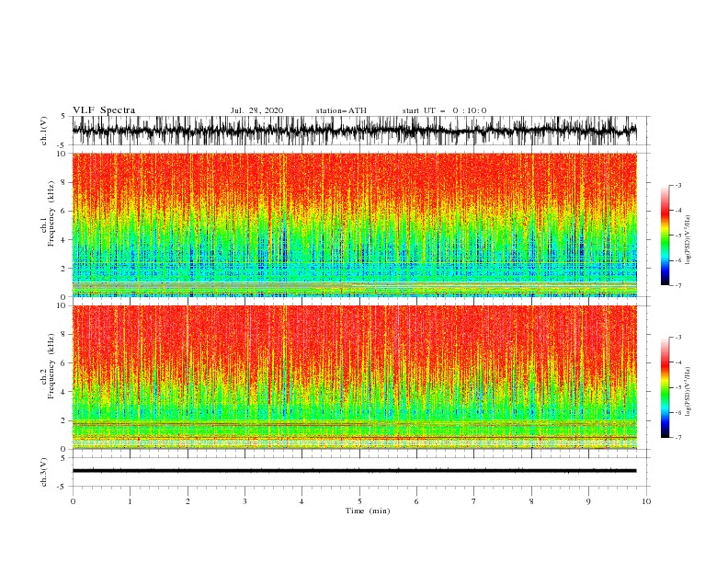This screenshot has height=563, width=728.
Task: Click the ch.1 colorbar "log(PSD)(V²/Hz)" label
Action: [x=688, y=240]
